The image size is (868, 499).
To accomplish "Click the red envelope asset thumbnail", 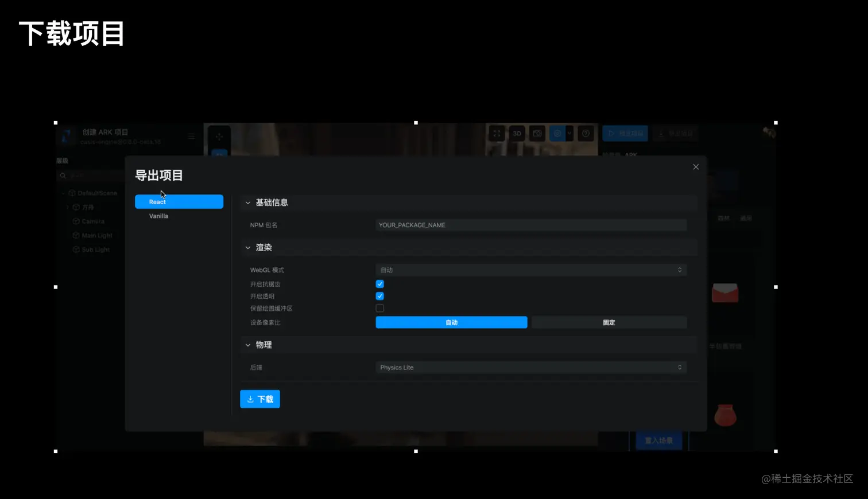I will [x=725, y=293].
